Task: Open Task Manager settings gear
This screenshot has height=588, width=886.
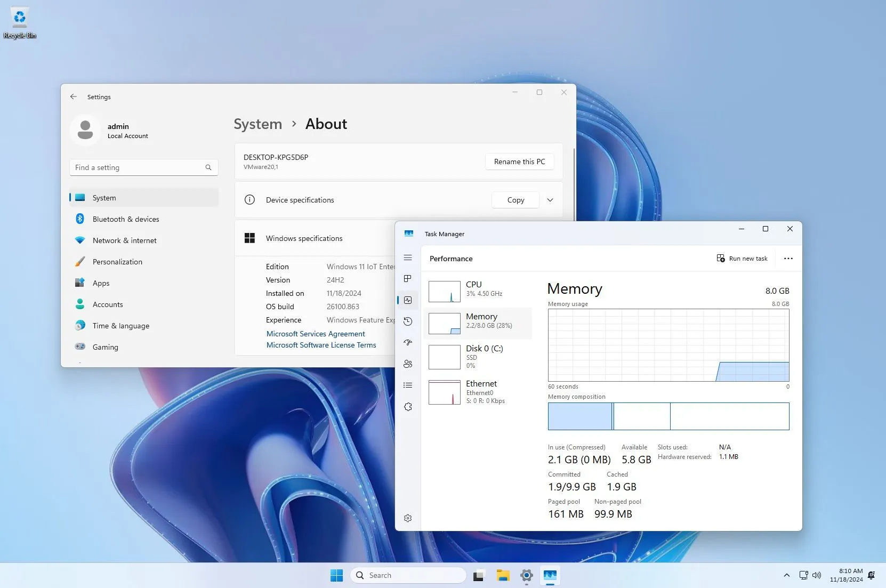Action: [x=408, y=518]
